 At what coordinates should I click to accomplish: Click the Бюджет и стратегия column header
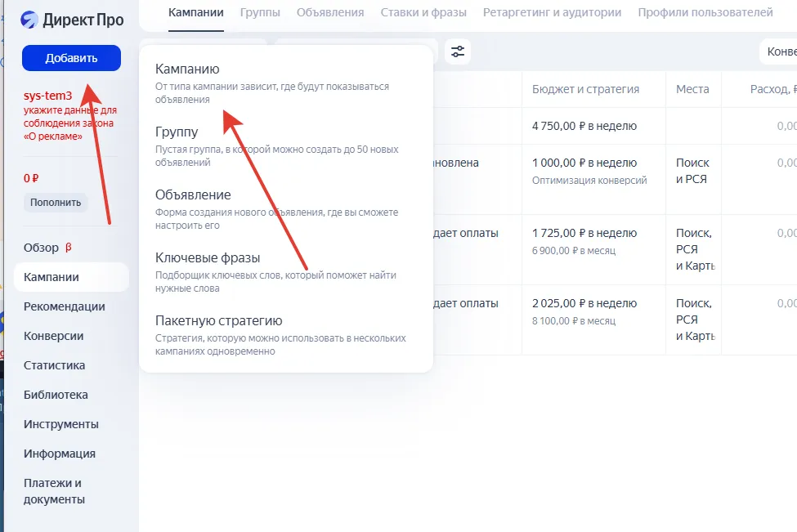point(585,89)
